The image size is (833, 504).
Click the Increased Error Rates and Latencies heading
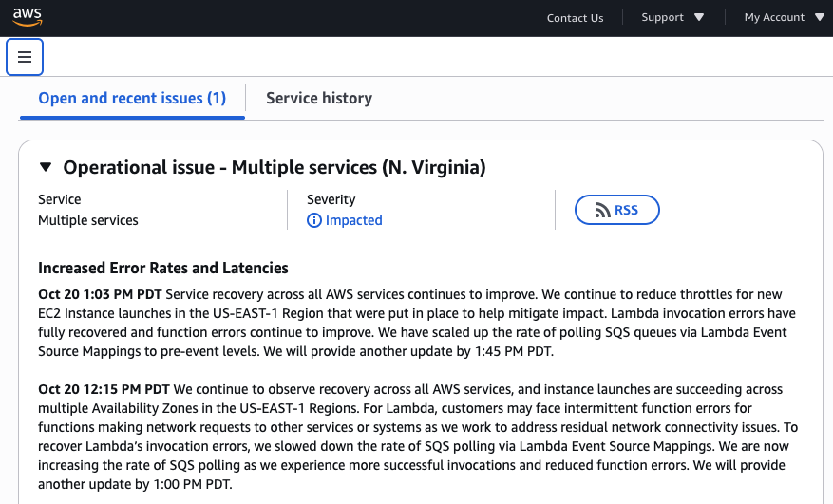click(x=163, y=269)
